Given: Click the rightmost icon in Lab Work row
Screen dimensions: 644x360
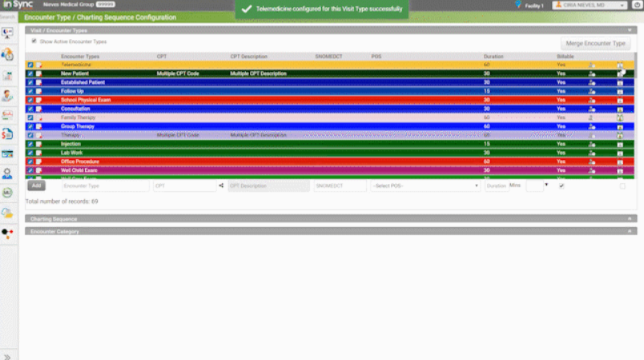Looking at the screenshot, I should coord(620,153).
